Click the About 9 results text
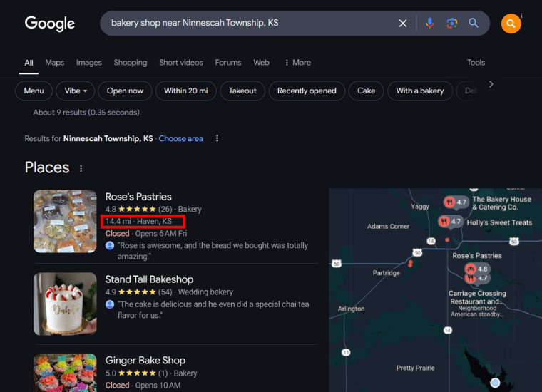The image size is (542, 392). [x=86, y=112]
